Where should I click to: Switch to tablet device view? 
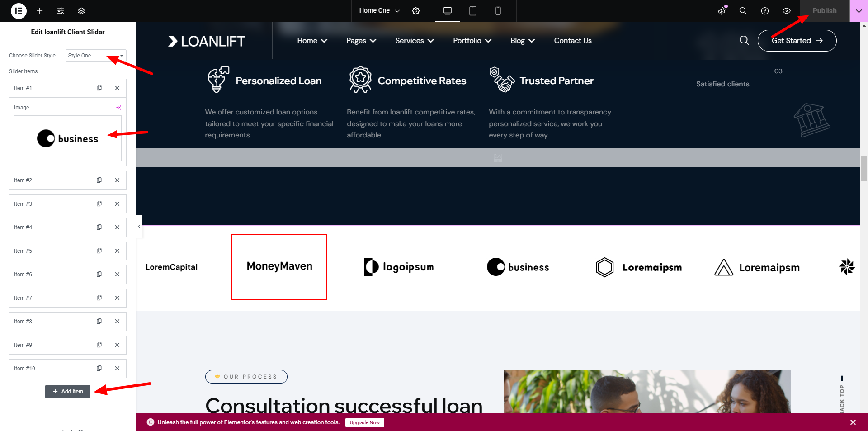coord(473,11)
